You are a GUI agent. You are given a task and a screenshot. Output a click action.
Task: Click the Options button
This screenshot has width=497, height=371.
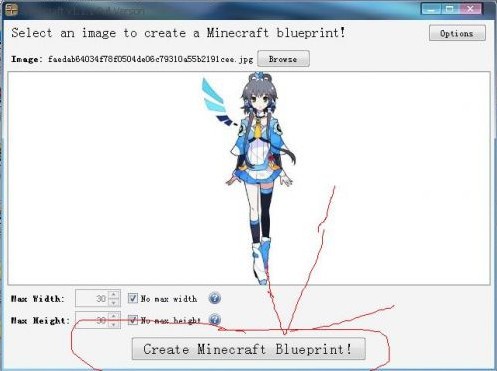tap(457, 33)
